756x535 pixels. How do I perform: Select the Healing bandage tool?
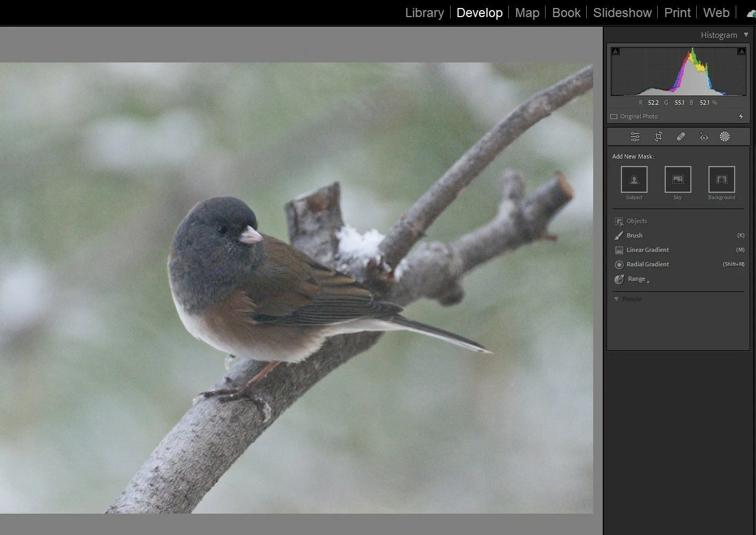point(681,137)
